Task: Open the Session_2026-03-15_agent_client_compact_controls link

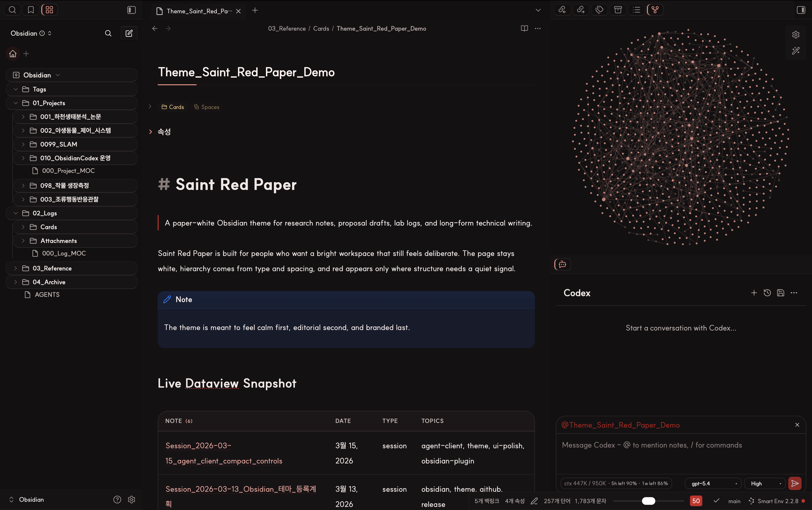Action: 224,453
